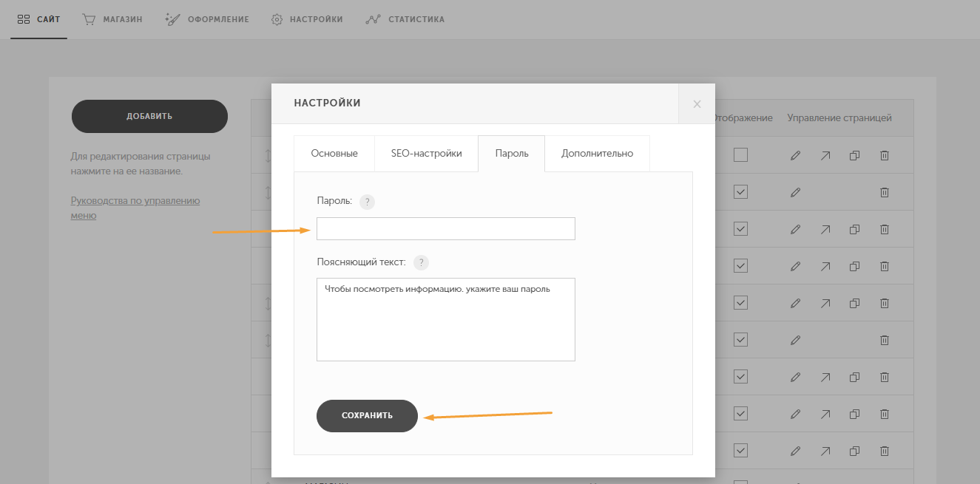Click the help icon beside Поясняющий текст
Viewport: 980px width, 484px height.
(421, 262)
